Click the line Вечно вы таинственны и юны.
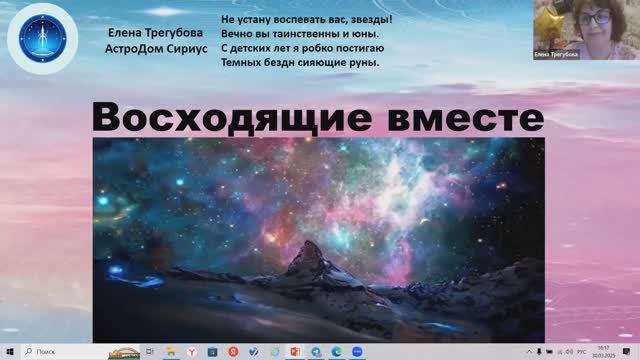Viewport: 640px width, 360px height. point(300,33)
